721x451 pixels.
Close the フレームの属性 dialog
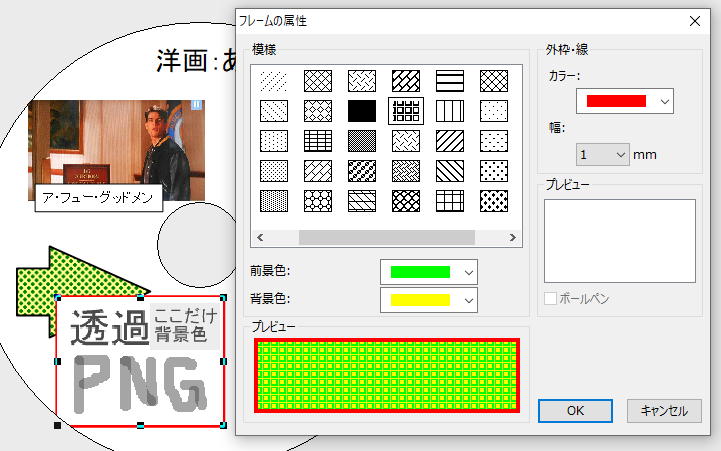695,21
